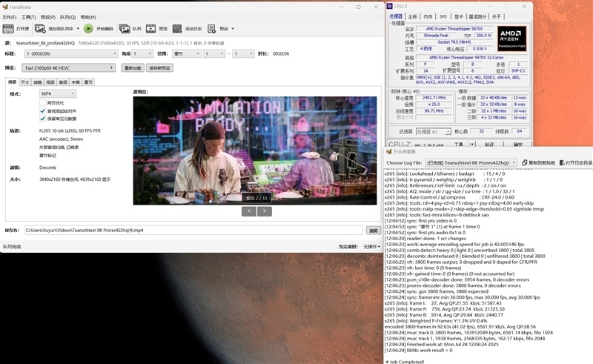Uncheck the Passthru Common Metadata checkbox
The image size is (593, 364).
click(x=43, y=117)
